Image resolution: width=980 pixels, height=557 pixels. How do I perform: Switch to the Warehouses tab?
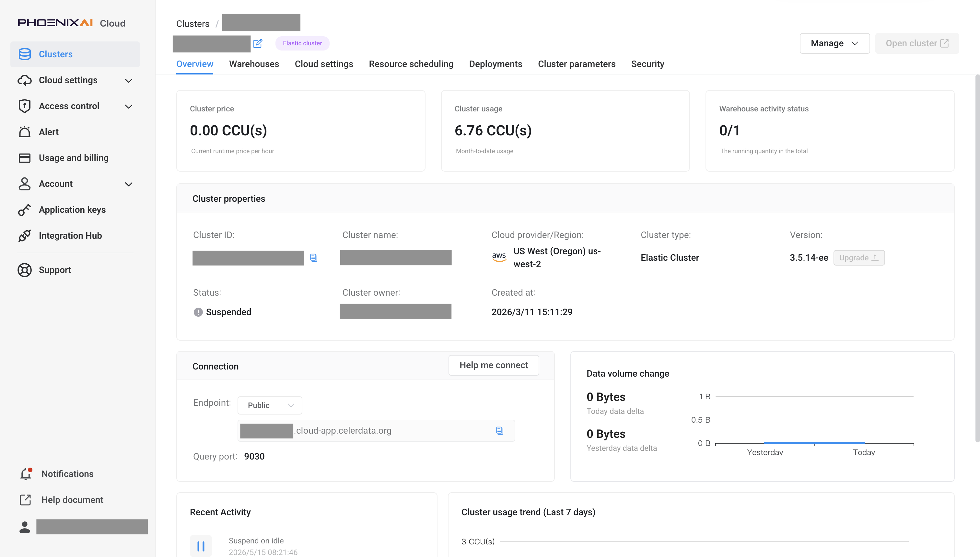coord(254,64)
